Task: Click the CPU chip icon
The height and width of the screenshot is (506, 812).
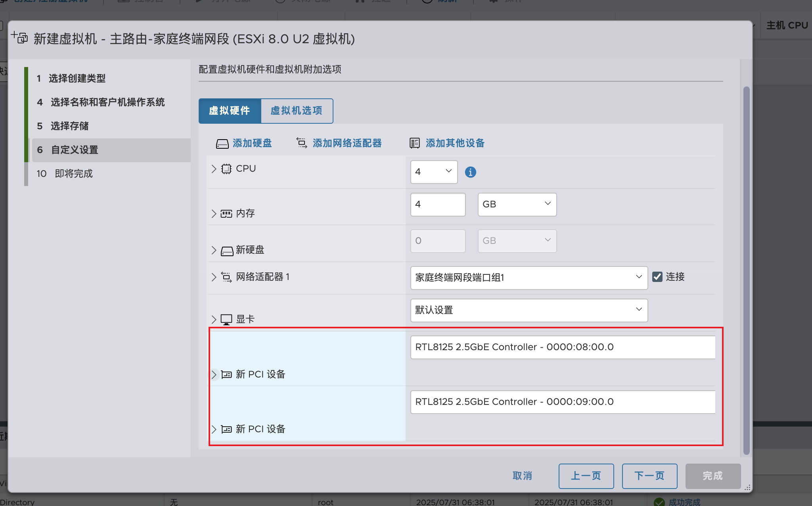Action: 226,169
